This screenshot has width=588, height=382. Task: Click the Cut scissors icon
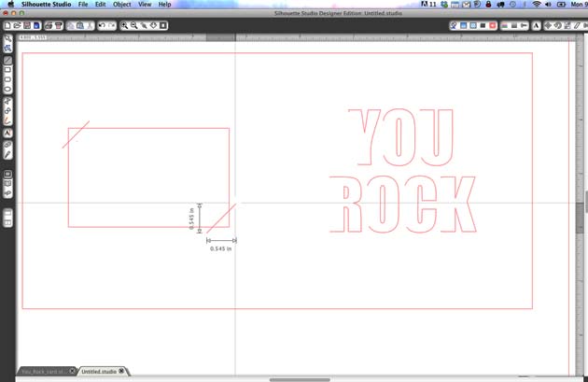tap(90, 25)
